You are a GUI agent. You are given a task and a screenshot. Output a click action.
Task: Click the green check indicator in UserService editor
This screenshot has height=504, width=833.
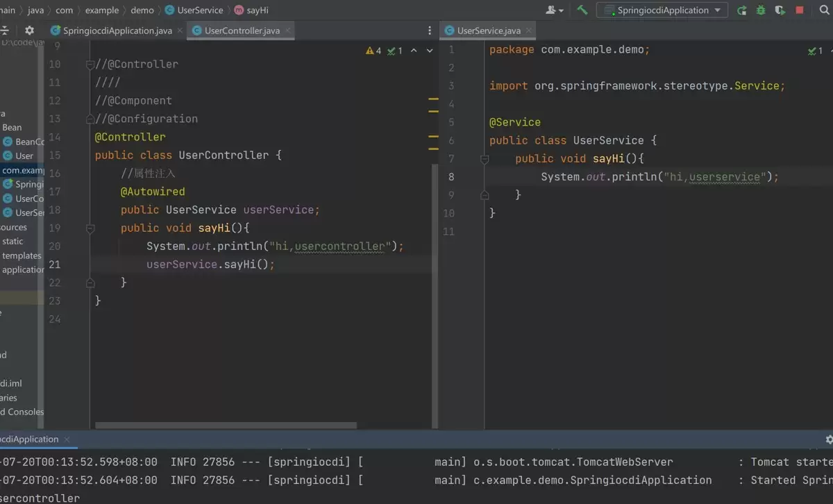point(815,51)
